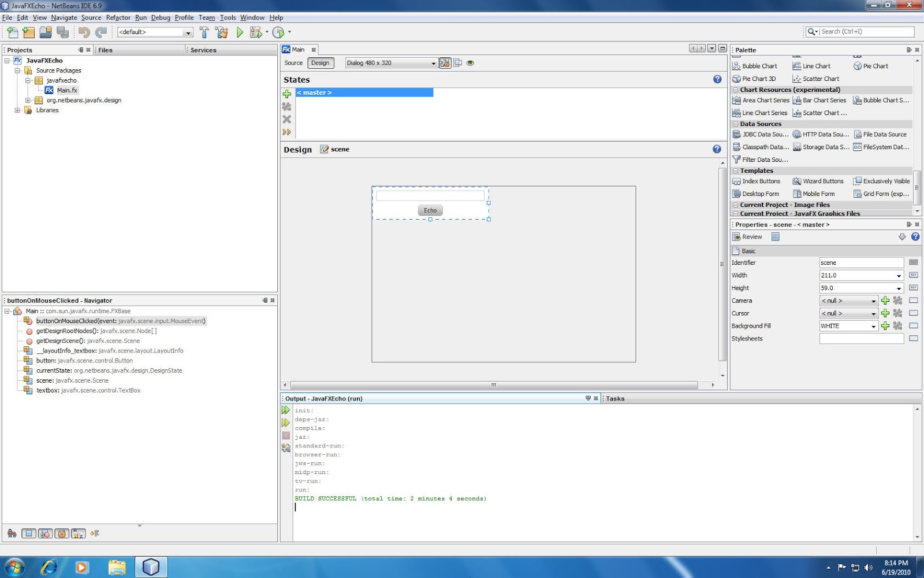Collapse the Data Sources palette section
This screenshot has height=578, width=924.
click(736, 124)
